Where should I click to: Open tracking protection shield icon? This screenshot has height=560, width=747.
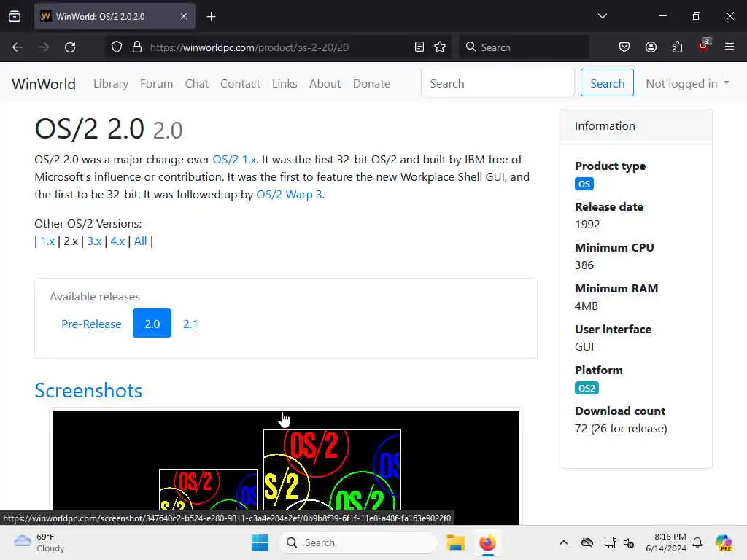point(117,47)
